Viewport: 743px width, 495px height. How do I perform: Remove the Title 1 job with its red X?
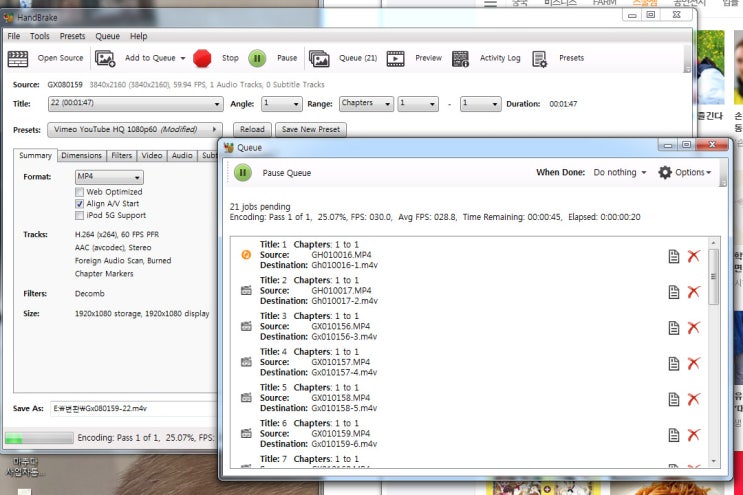coord(694,256)
